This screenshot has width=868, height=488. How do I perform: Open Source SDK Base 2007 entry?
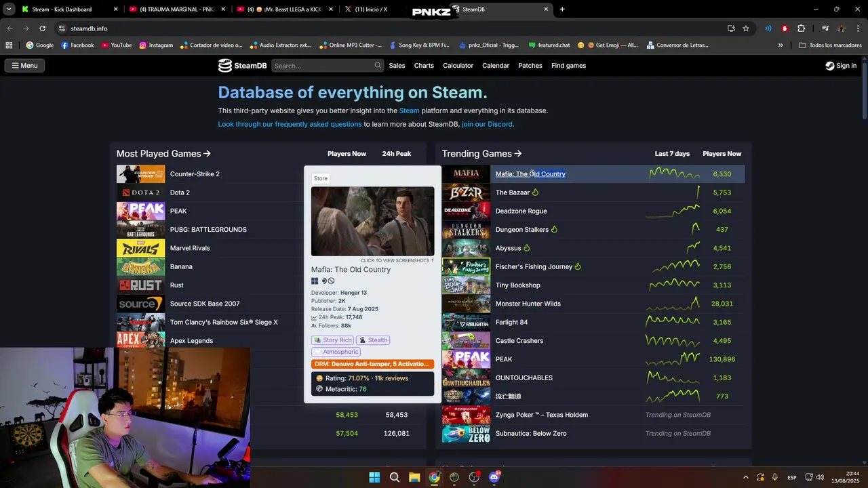(205, 304)
